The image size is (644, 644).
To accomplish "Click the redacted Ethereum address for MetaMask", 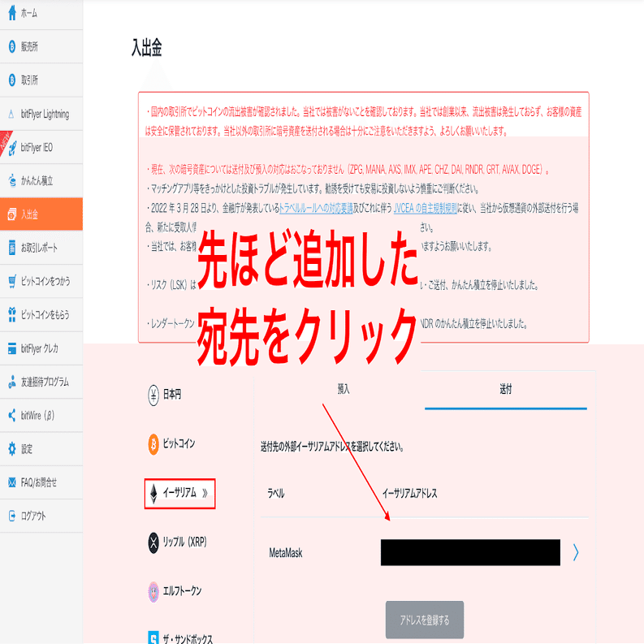I will (470, 552).
